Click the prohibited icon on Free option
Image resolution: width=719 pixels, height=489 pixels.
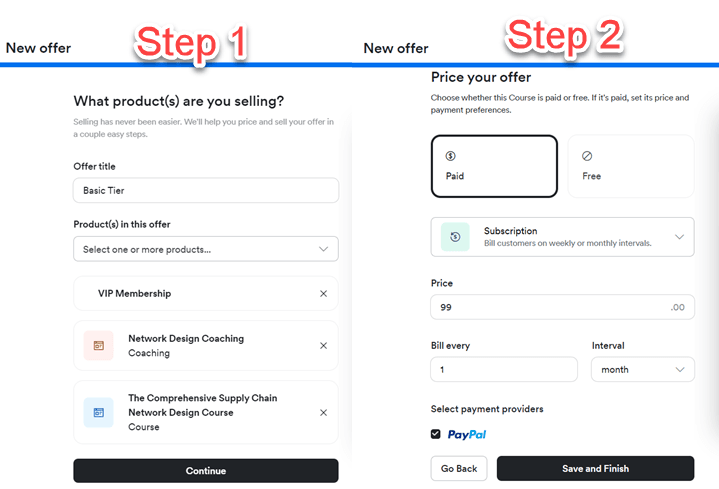pos(587,156)
